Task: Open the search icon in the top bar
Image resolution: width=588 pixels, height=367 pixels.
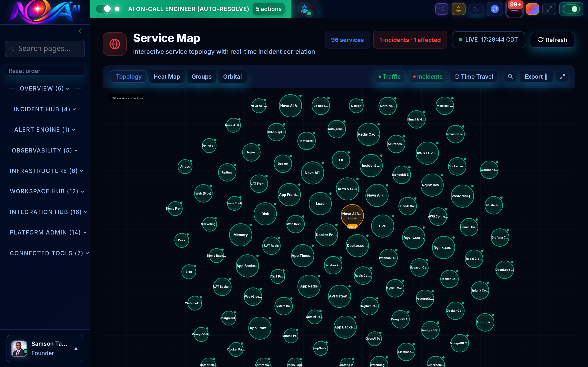Action: coord(442,9)
